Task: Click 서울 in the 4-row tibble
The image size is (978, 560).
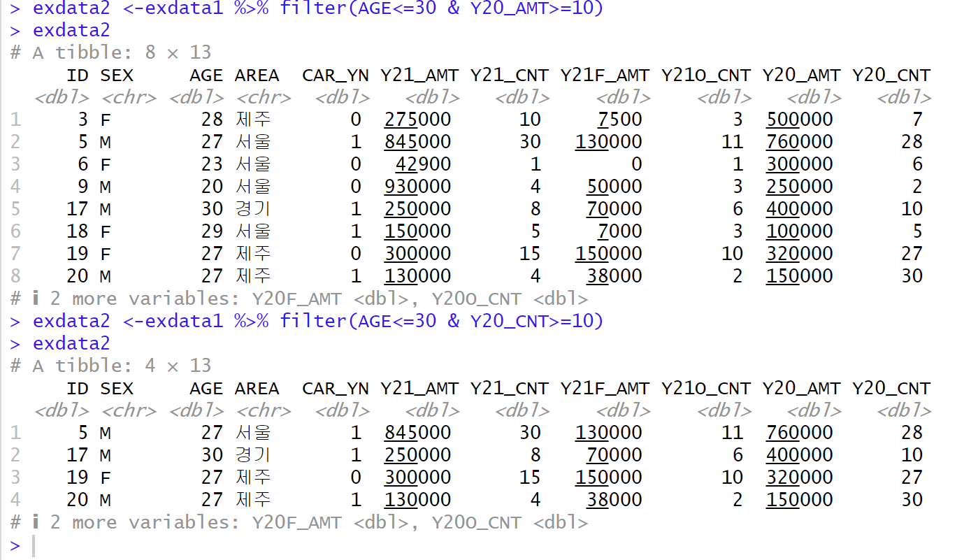Action: [x=252, y=433]
